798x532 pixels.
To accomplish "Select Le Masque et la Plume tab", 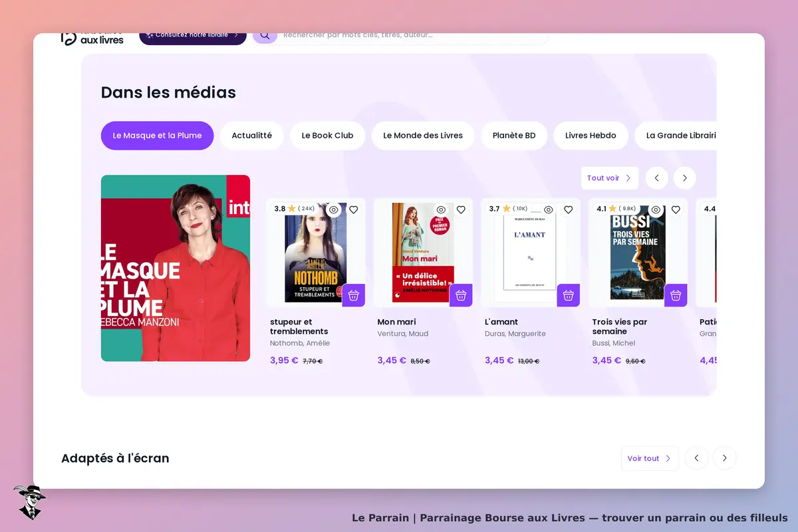I will pyautogui.click(x=157, y=136).
